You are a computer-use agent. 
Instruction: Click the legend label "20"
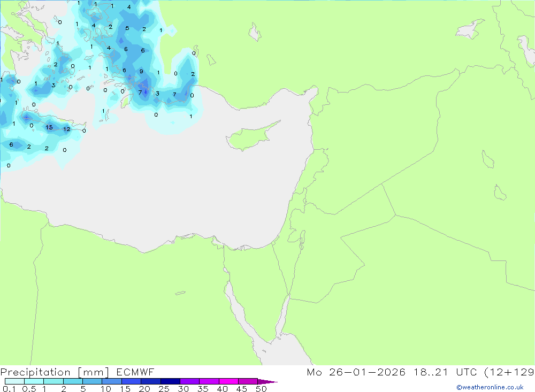click(144, 389)
